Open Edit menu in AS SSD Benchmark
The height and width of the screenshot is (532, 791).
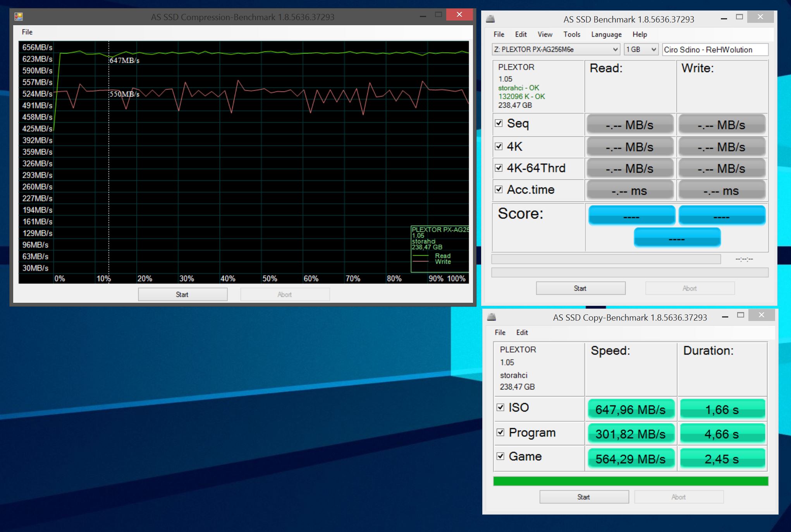click(x=521, y=34)
